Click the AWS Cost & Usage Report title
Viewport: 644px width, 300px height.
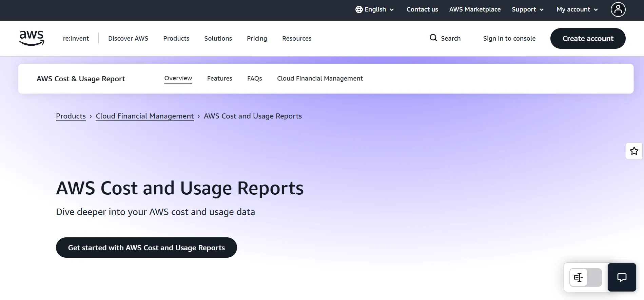click(81, 79)
